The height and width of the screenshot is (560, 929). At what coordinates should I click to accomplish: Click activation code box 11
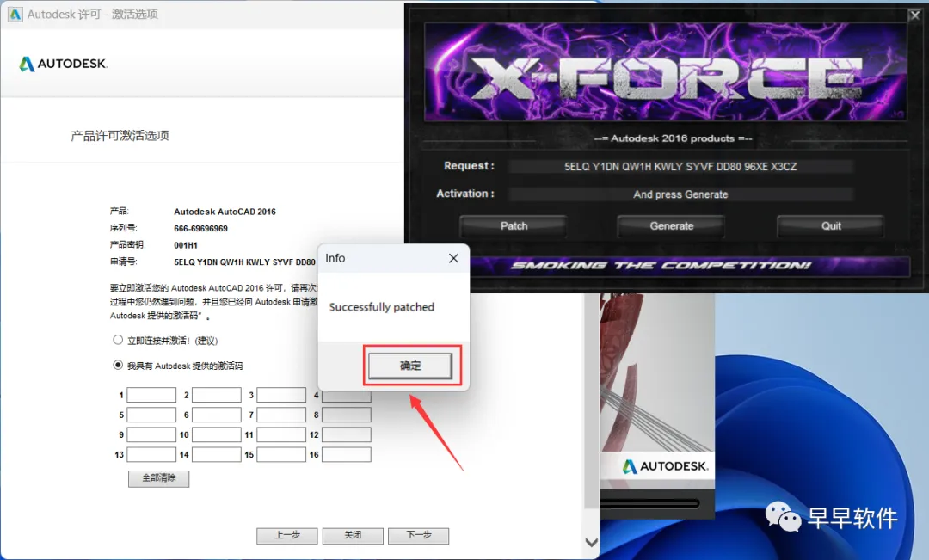tap(281, 434)
